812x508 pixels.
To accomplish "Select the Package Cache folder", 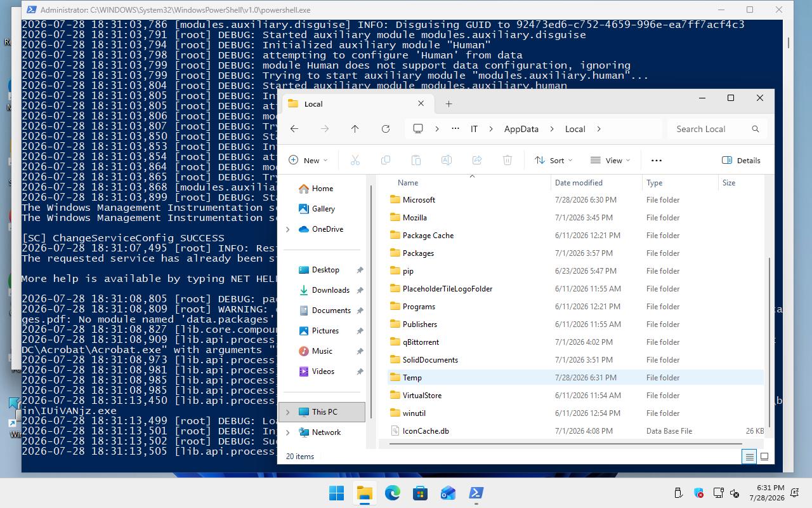I will (x=576, y=236).
